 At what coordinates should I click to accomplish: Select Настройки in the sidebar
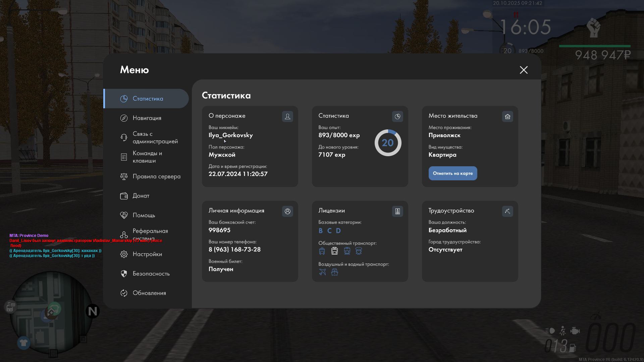147,254
